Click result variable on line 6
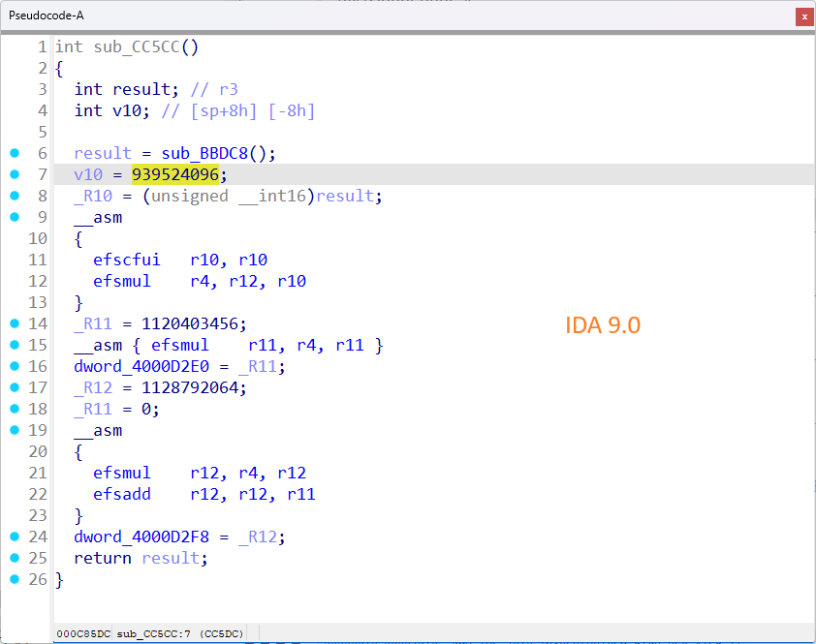 tap(103, 153)
